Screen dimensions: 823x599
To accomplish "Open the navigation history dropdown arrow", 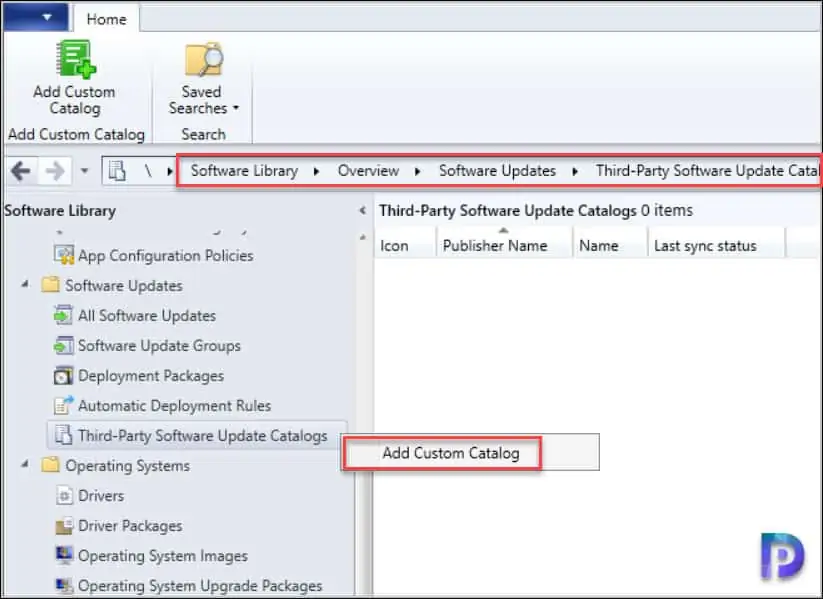I will click(84, 171).
